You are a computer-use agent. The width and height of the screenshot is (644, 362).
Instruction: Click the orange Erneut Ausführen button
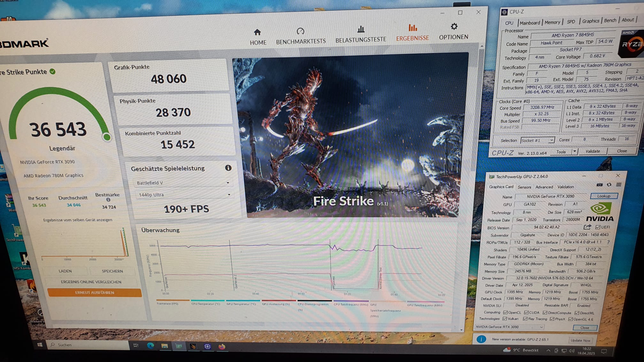coord(94,292)
